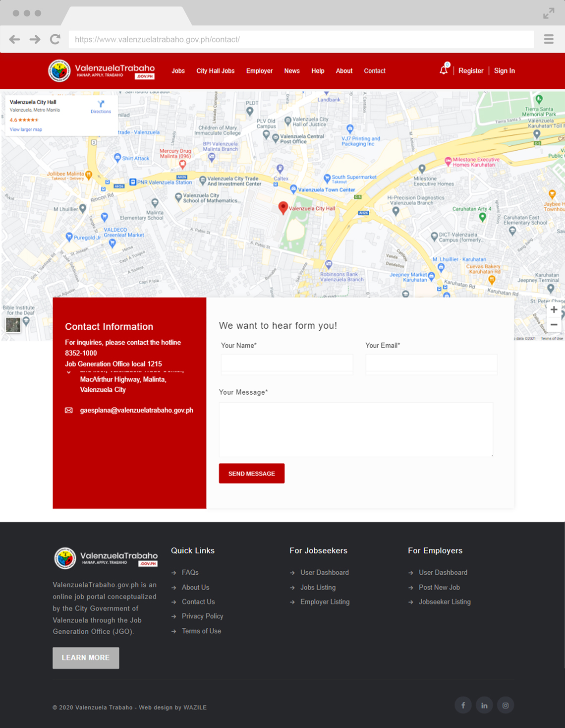Click the fullscreen expand arrows icon
Image resolution: width=565 pixels, height=728 pixels.
(549, 13)
